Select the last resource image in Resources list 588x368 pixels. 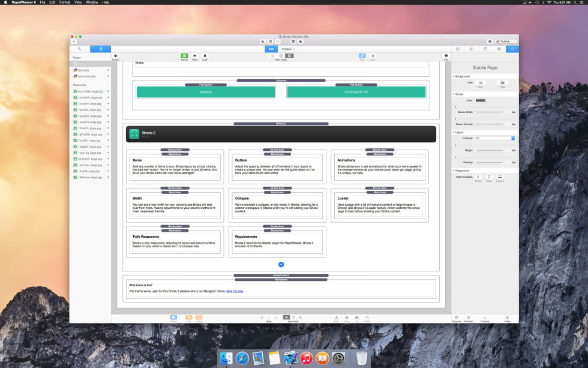(x=91, y=177)
